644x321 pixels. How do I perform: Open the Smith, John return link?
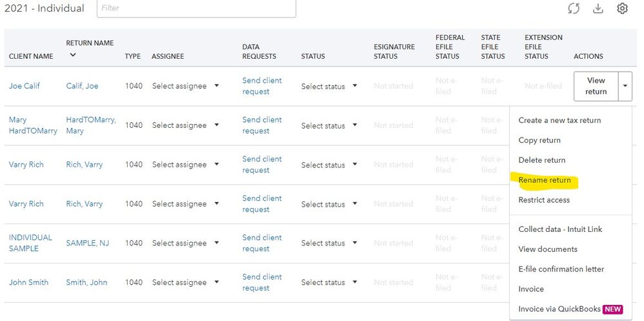pyautogui.click(x=86, y=282)
